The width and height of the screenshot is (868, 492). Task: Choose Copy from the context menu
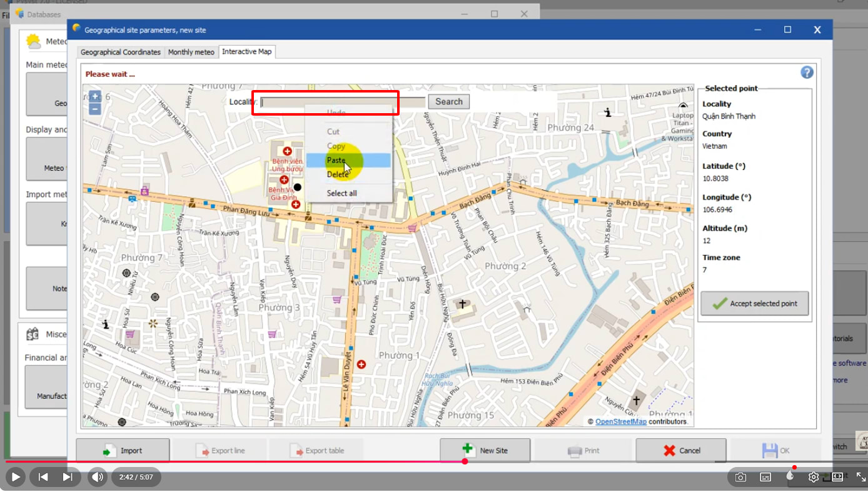tap(348, 146)
